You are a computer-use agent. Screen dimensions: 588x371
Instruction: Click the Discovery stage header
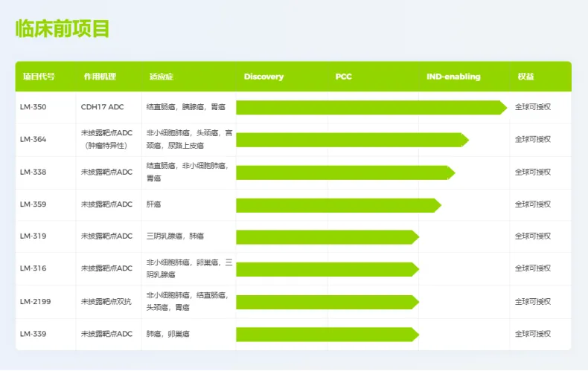pos(263,77)
